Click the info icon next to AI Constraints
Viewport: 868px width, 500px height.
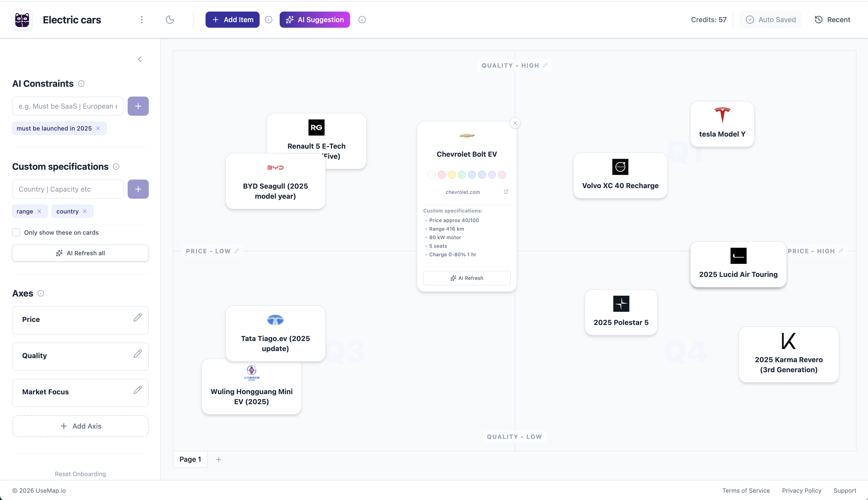pos(81,84)
